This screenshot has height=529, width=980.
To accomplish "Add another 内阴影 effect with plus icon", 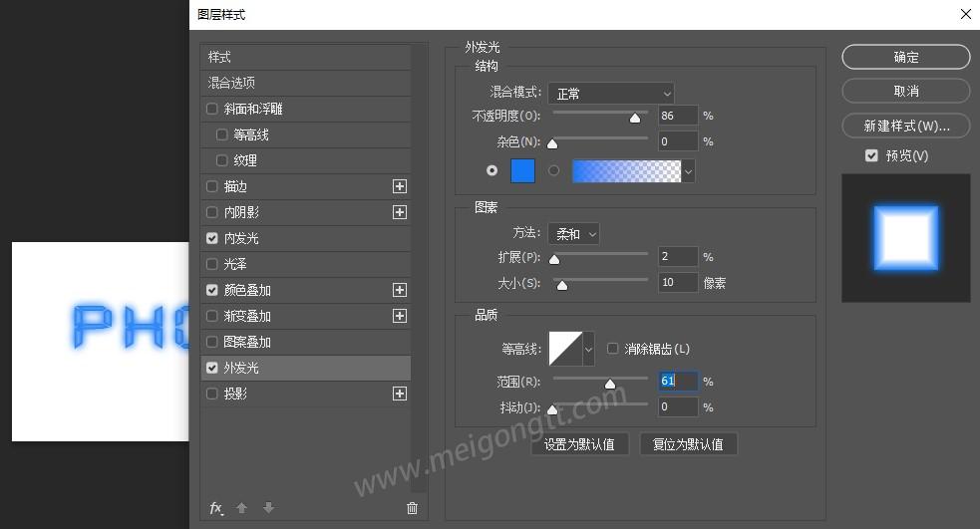I will tap(400, 212).
